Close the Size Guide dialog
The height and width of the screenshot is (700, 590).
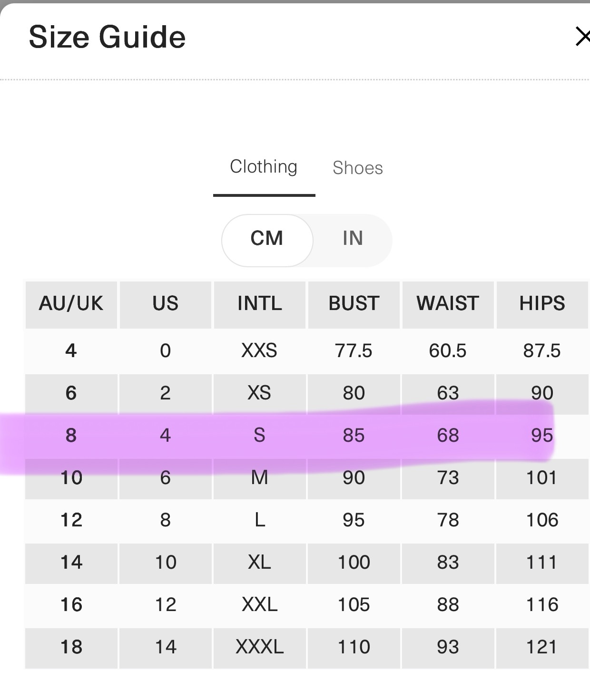tap(582, 37)
